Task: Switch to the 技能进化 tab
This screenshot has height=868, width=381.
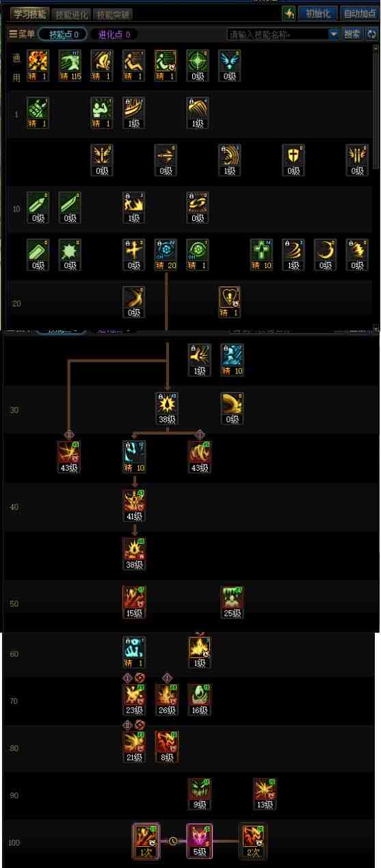Action: (70, 14)
